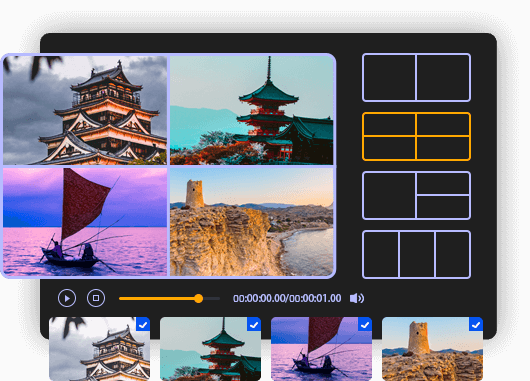Select the castle image in the collage preview
Screen dimensions: 530x381
tap(85, 110)
